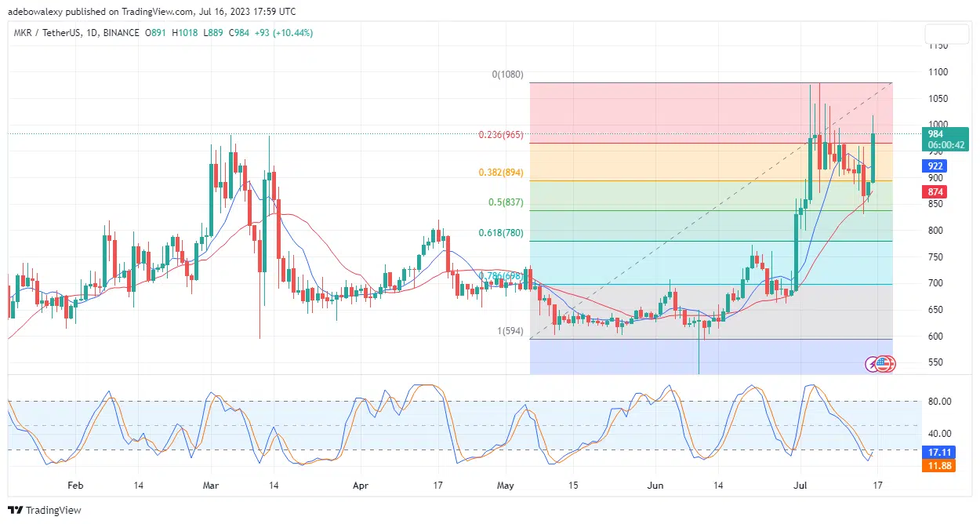980x524 pixels.
Task: Click the +93 (+10.44%) price change text
Action: pos(281,33)
